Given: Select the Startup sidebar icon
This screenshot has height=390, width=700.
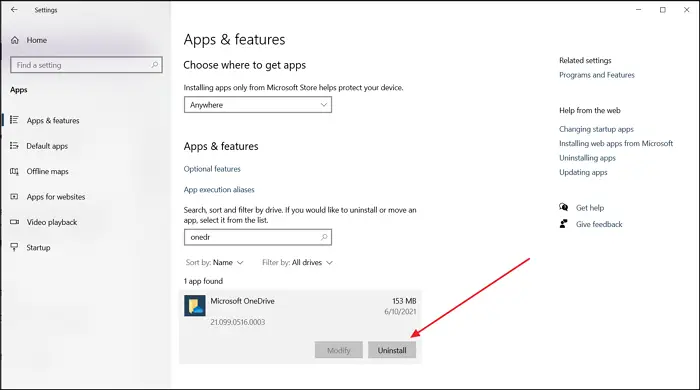Looking at the screenshot, I should (14, 247).
